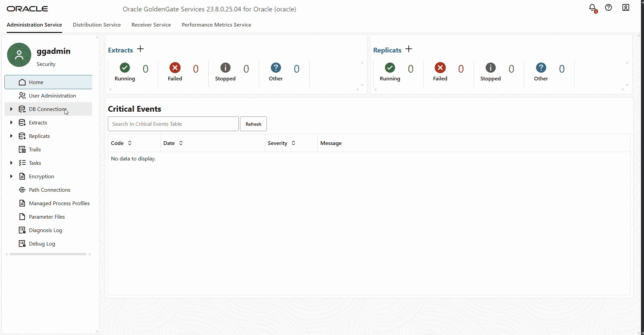This screenshot has width=644, height=335.
Task: Switch to the Performance Metrics Service tab
Action: click(216, 25)
